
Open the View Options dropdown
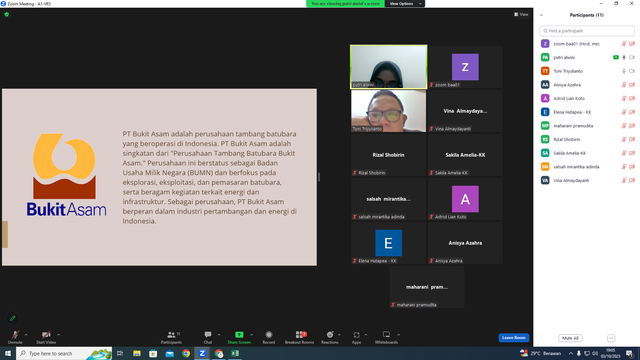404,4
